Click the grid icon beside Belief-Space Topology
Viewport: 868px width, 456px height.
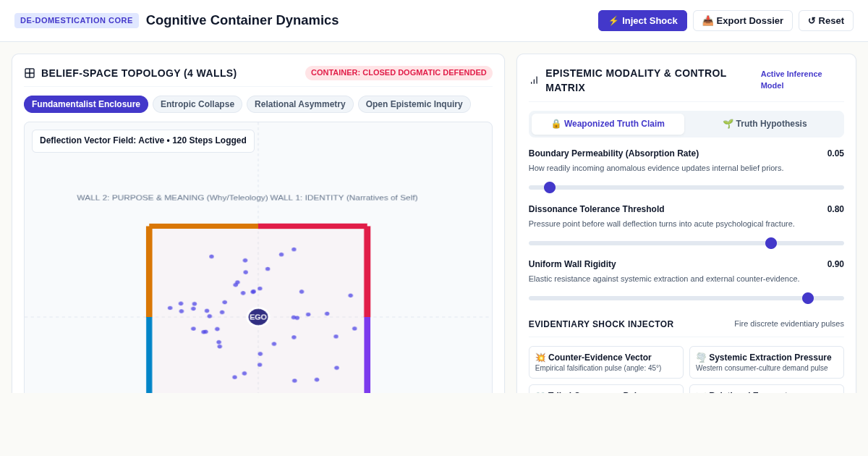pos(30,73)
